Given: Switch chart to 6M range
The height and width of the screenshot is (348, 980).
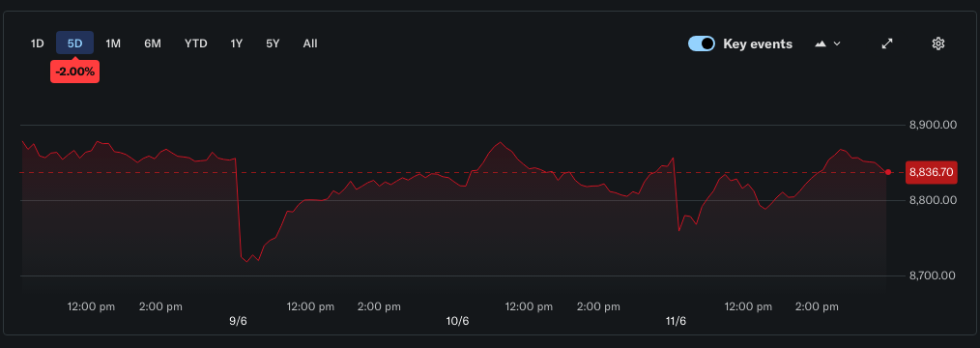Looking at the screenshot, I should coord(153,43).
